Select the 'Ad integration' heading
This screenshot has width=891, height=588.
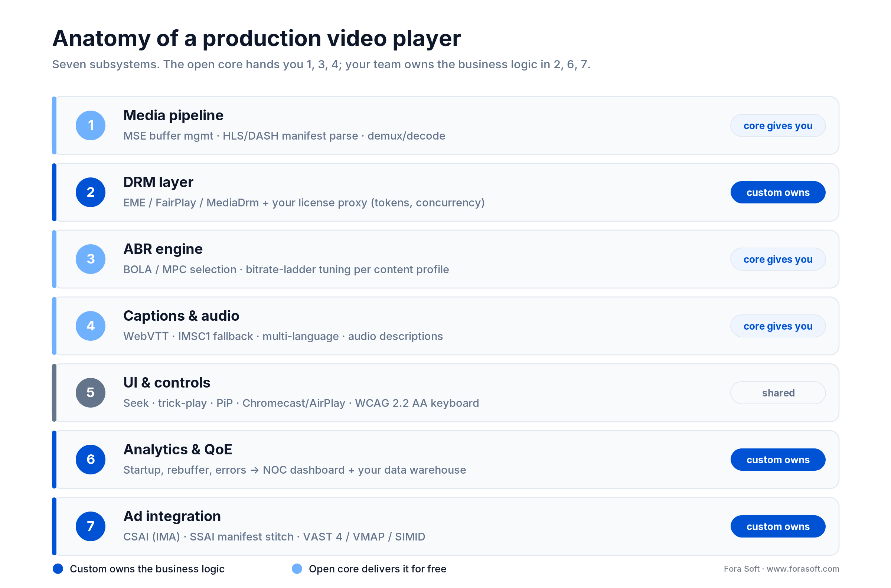tap(172, 516)
